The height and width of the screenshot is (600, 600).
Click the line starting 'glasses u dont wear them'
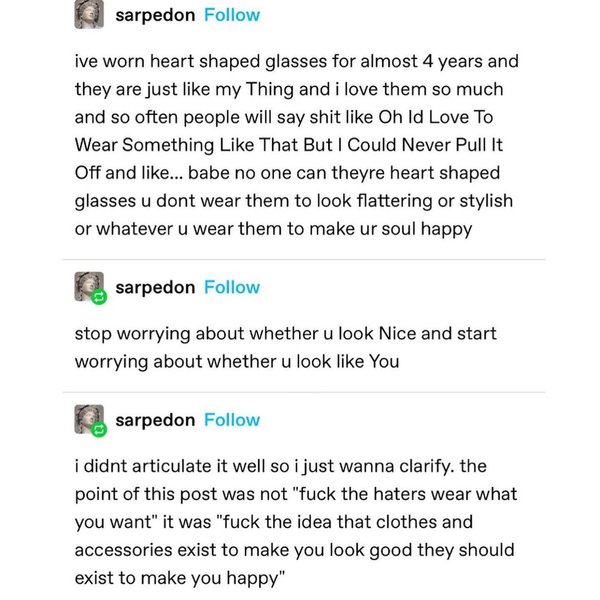(x=293, y=201)
